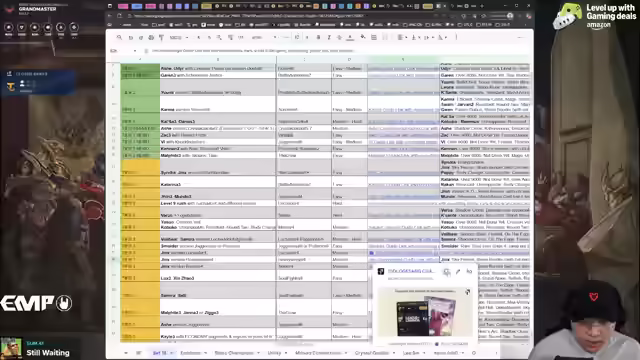This screenshot has height=360, width=640.
Task: Click the copy link icon in popup
Action: pyautogui.click(x=447, y=272)
